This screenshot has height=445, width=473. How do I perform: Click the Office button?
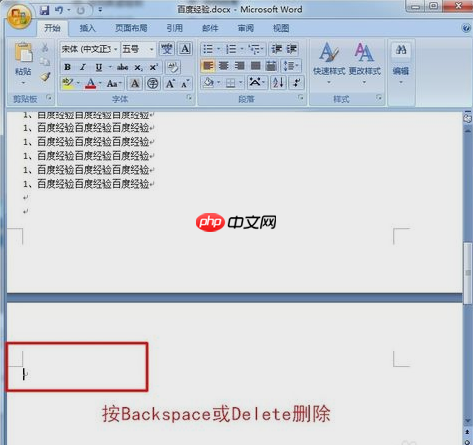pyautogui.click(x=19, y=17)
